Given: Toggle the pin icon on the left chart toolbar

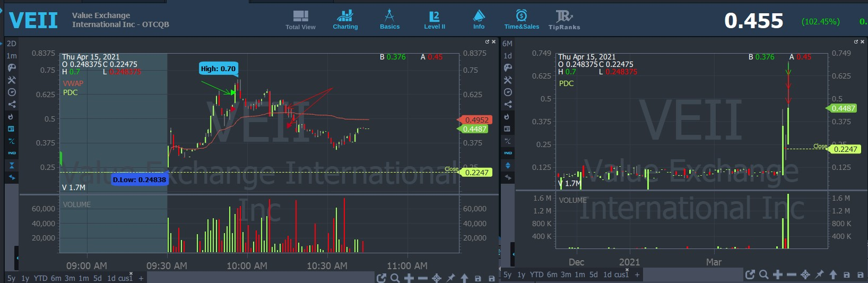Looking at the screenshot, I should point(450,278).
